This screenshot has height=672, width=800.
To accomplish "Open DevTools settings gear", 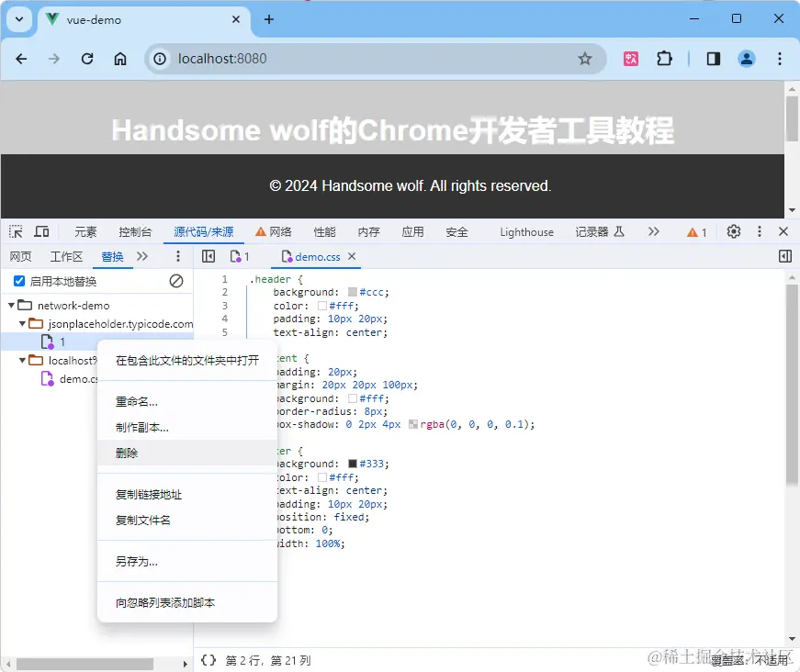I will (734, 231).
